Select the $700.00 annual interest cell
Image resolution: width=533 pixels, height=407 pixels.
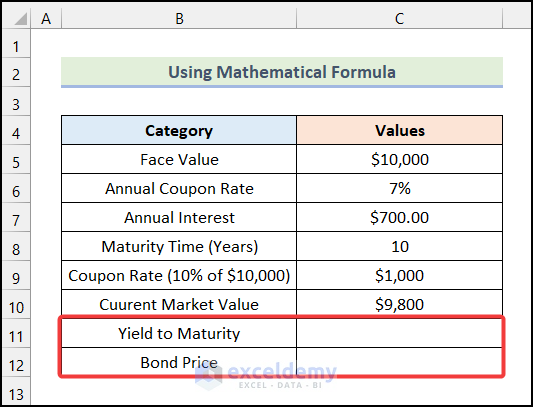399,217
